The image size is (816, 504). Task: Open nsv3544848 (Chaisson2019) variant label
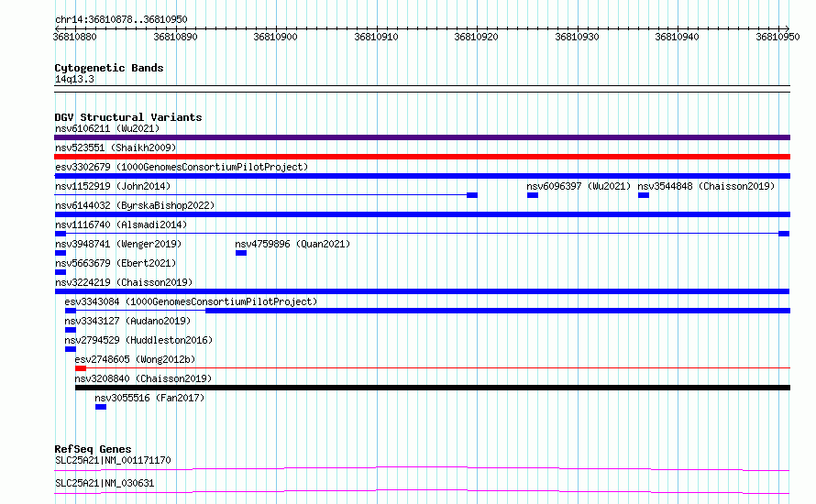tap(706, 186)
